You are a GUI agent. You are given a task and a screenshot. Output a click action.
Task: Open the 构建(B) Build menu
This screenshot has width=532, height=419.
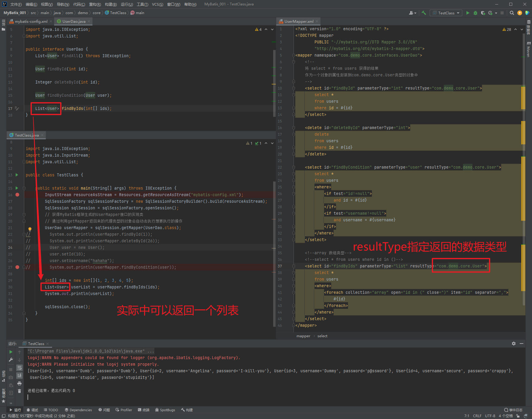pos(111,4)
